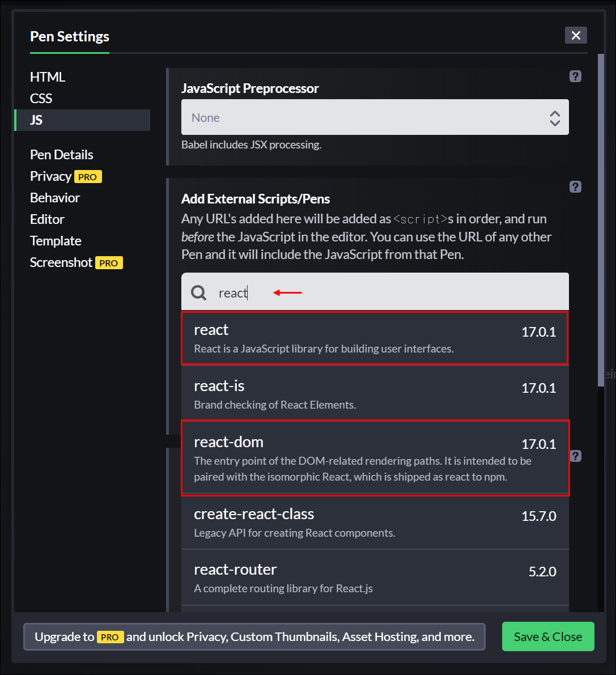The height and width of the screenshot is (675, 616).
Task: Click the Save & Close button
Action: (x=548, y=636)
